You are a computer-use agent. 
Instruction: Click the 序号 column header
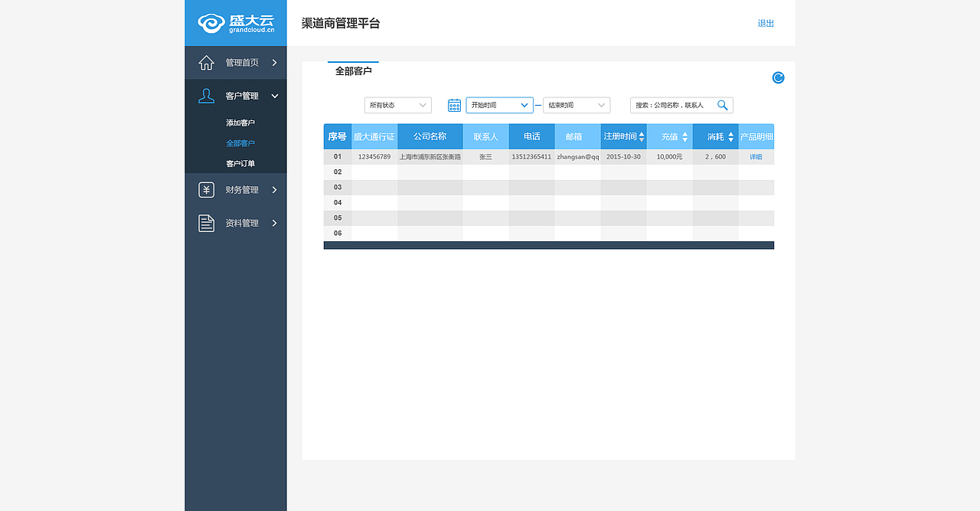(x=338, y=136)
